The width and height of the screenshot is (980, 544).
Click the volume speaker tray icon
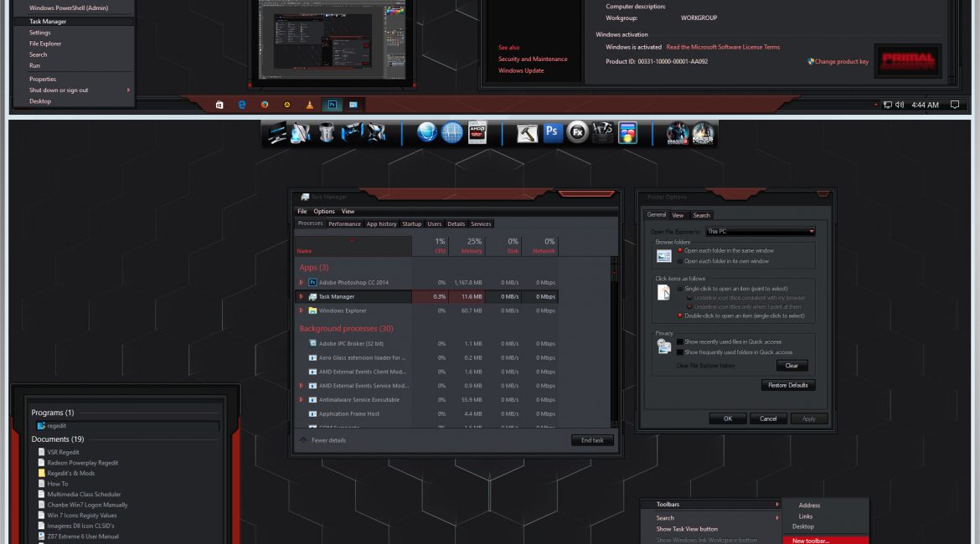(900, 105)
